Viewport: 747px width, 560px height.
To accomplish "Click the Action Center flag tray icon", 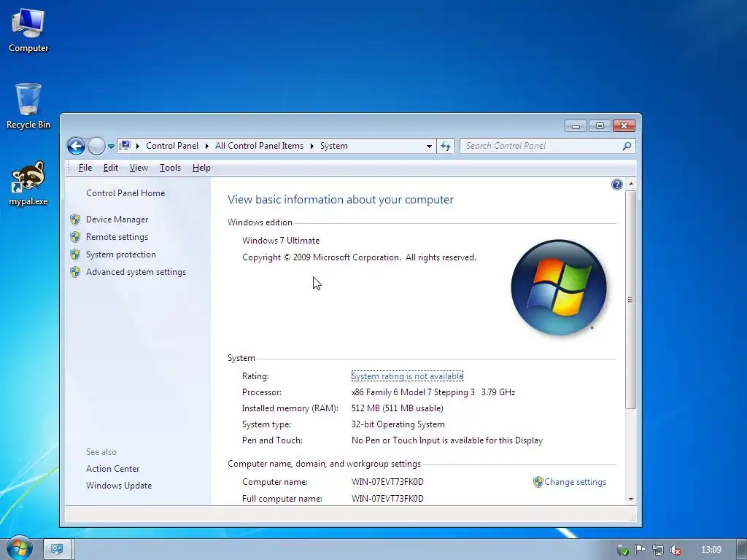I will coord(640,550).
